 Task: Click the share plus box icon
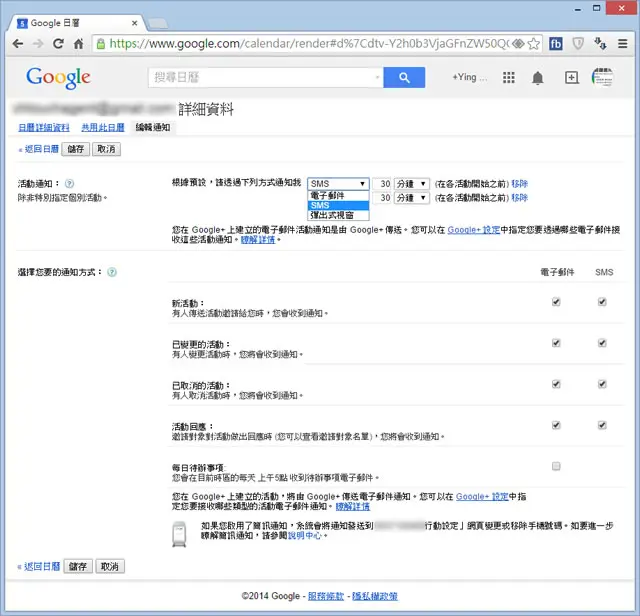click(x=571, y=77)
